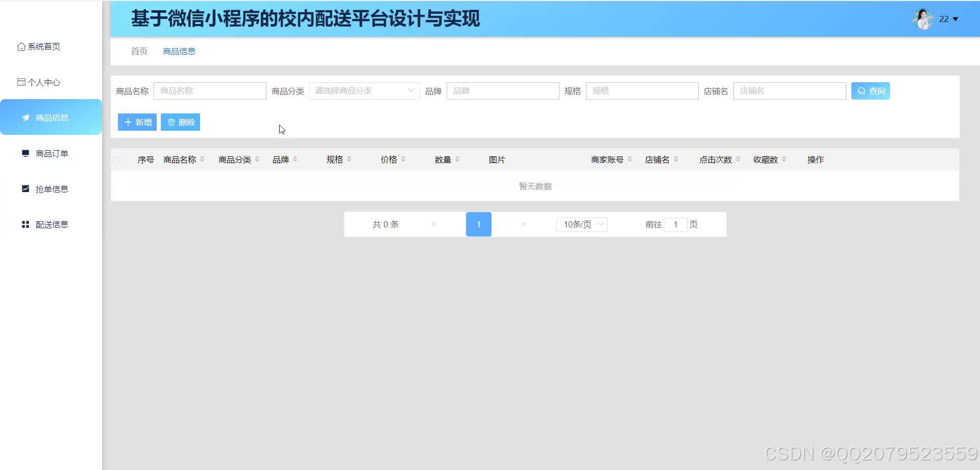Click the paper-plane icon beside 商品信息

click(26, 117)
